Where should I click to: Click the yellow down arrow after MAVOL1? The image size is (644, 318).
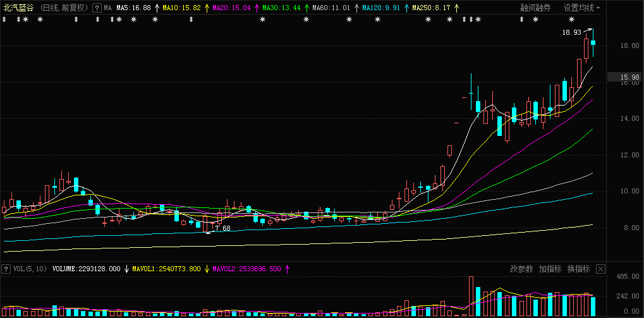207,269
